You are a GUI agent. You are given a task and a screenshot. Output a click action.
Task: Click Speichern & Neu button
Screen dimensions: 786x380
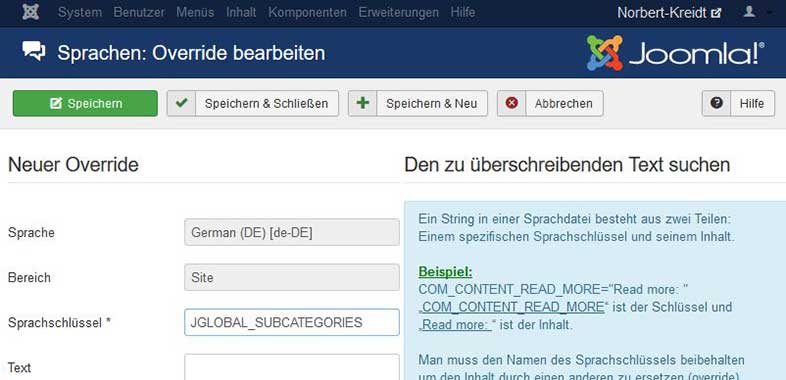click(x=418, y=103)
